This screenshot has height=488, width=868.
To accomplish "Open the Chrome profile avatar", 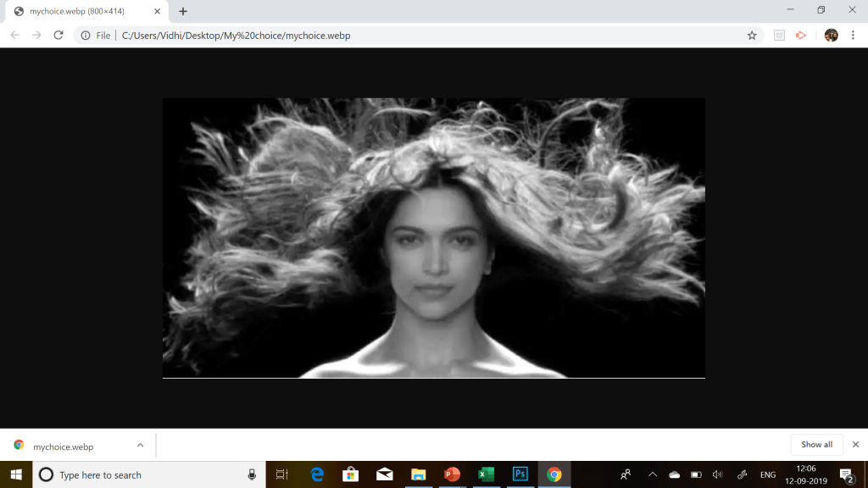I will pyautogui.click(x=831, y=36).
